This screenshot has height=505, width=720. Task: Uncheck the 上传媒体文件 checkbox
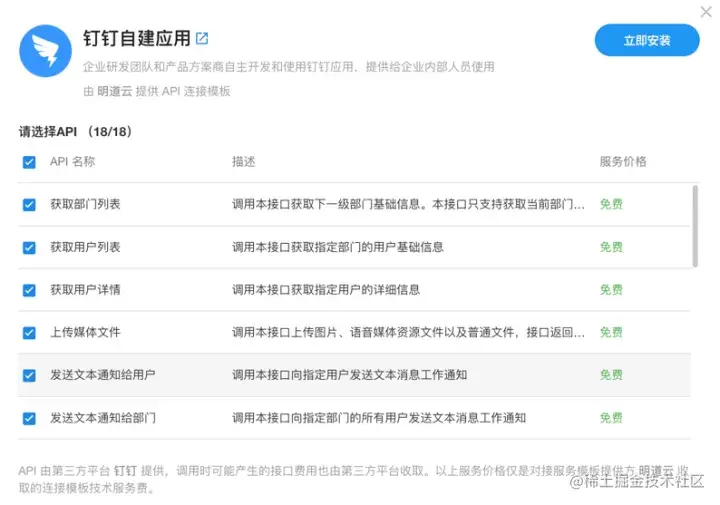coord(29,332)
